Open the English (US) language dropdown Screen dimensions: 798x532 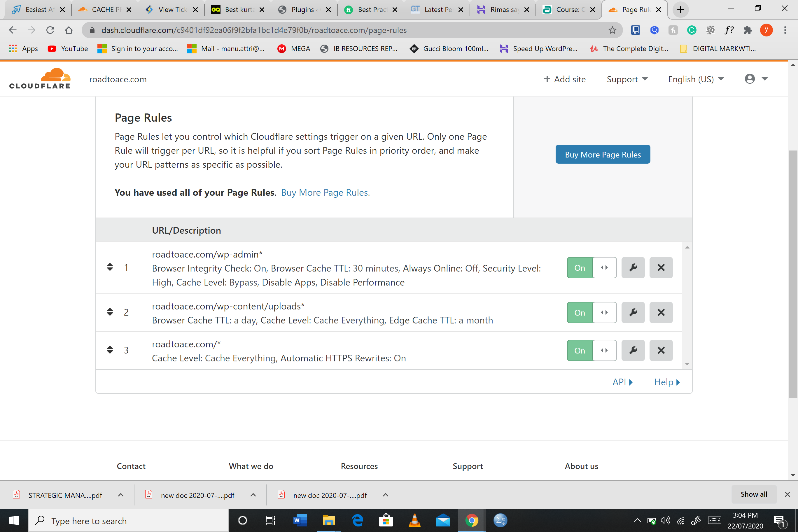tap(696, 79)
